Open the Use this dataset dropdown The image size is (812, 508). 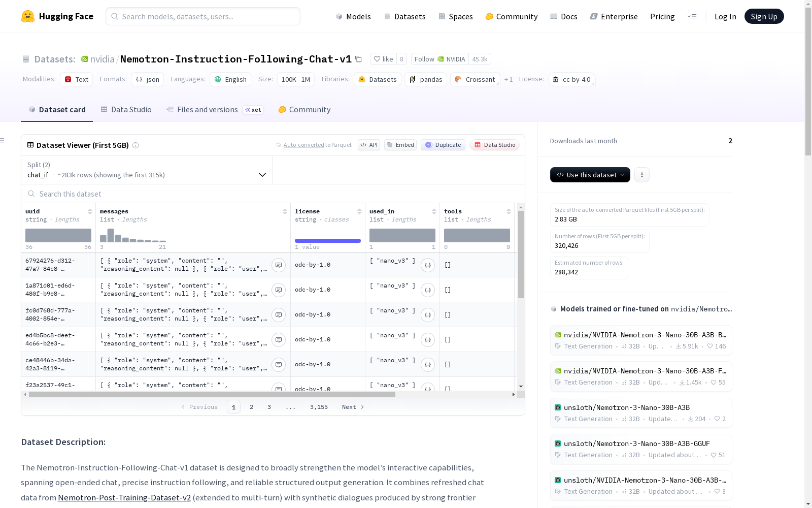[590, 175]
